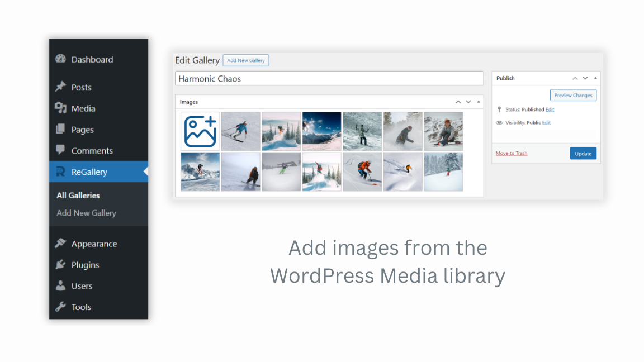Click Move to Trash link
The height and width of the screenshot is (362, 644).
click(x=511, y=153)
